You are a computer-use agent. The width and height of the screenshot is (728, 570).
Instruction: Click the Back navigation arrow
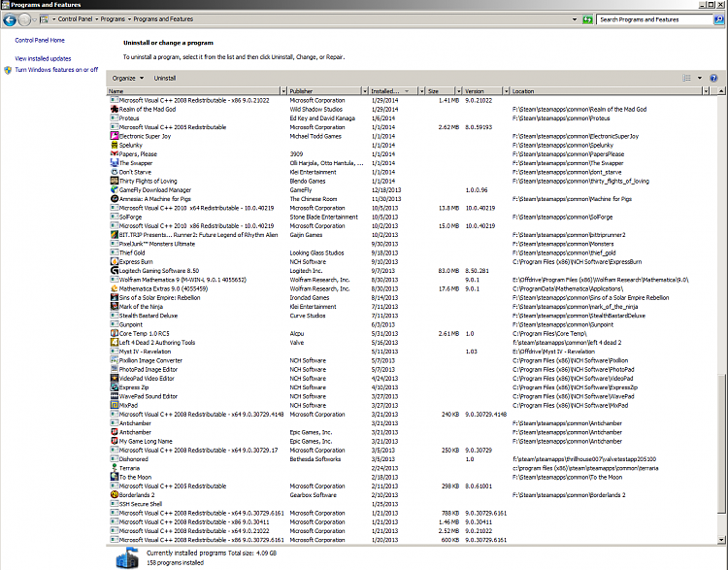point(10,19)
